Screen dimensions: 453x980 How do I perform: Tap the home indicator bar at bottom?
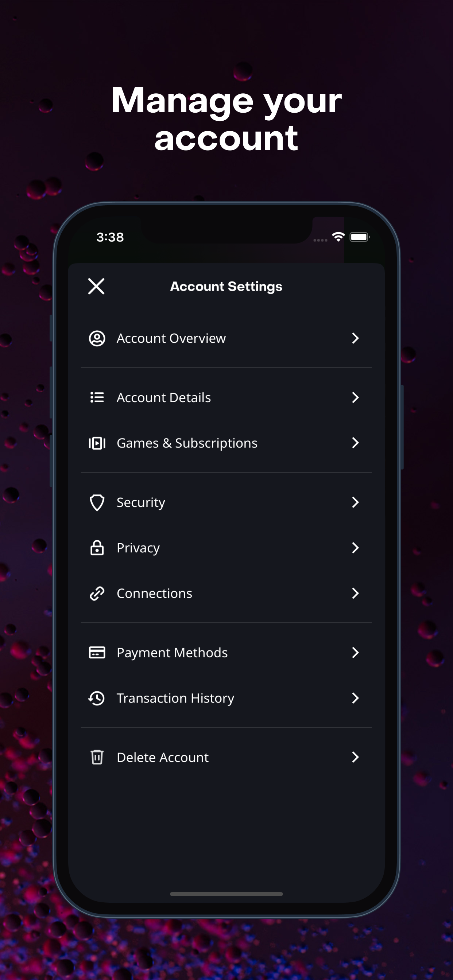[226, 894]
